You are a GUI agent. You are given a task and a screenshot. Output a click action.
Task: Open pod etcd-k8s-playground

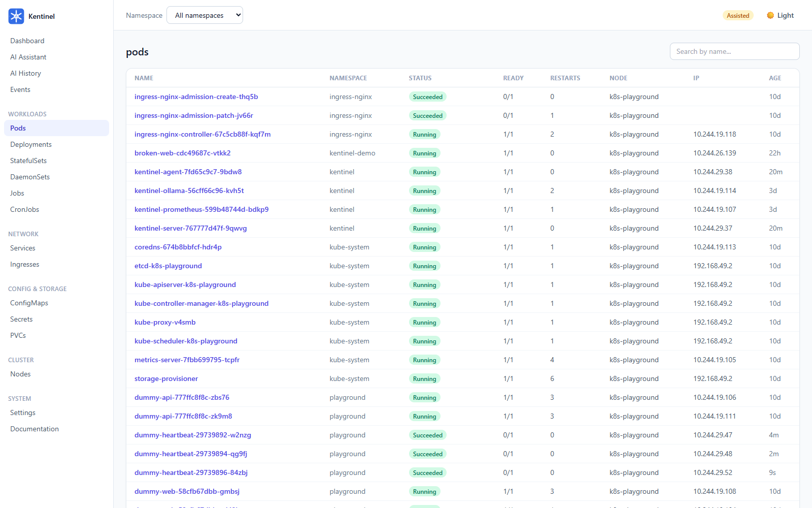coord(168,266)
